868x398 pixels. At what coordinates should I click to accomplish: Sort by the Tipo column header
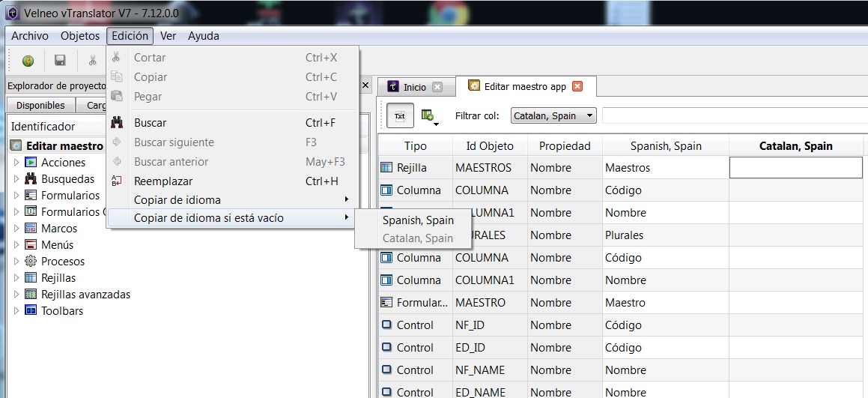[415, 146]
